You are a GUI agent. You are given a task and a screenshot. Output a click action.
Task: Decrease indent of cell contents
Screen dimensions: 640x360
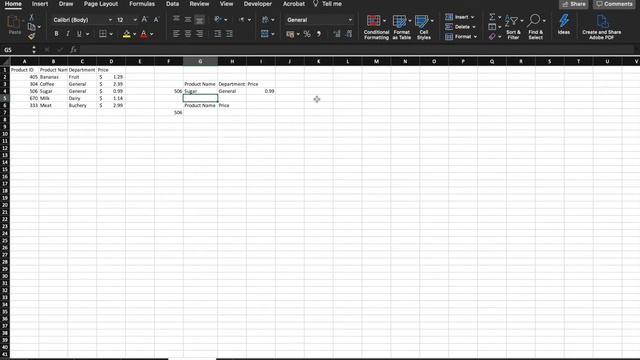[218, 34]
